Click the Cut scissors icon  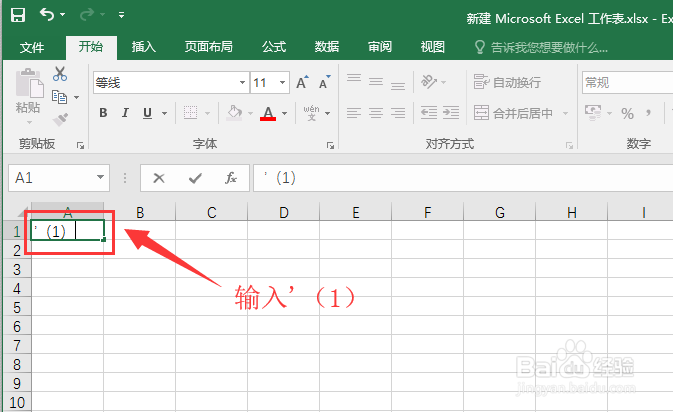click(60, 74)
